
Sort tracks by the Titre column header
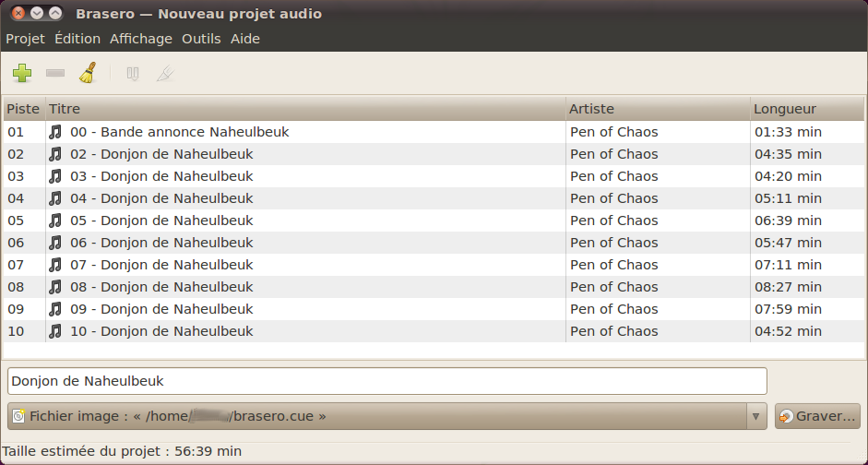304,109
